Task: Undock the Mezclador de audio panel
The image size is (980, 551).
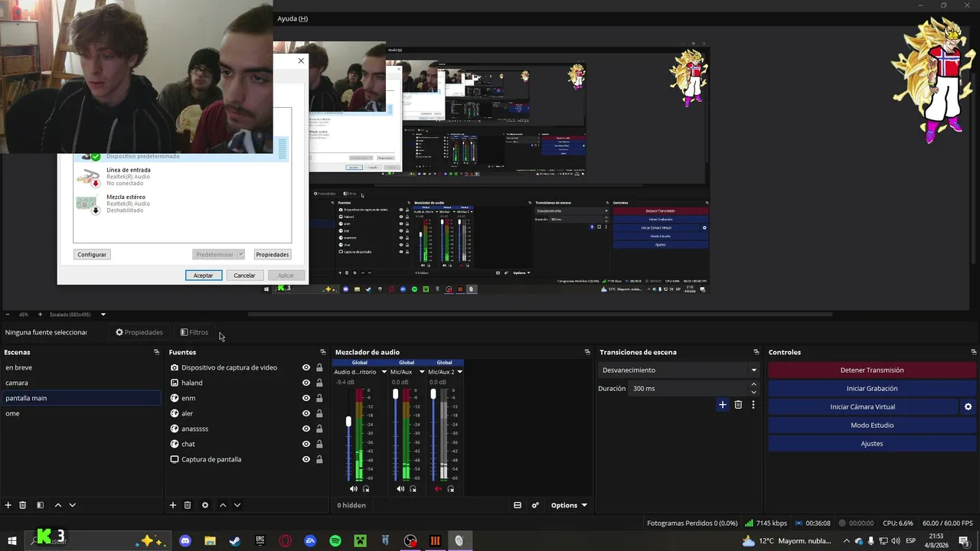Action: [x=587, y=352]
